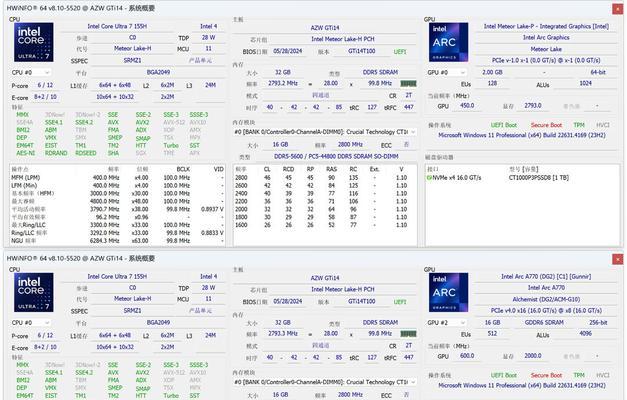Click the 1024 ALUs value
627x400 pixels.
tap(585, 84)
